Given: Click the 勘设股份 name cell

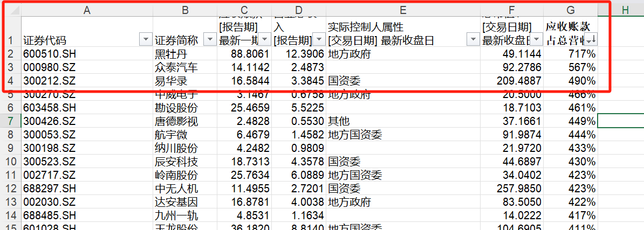Looking at the screenshot, I should tap(185, 108).
